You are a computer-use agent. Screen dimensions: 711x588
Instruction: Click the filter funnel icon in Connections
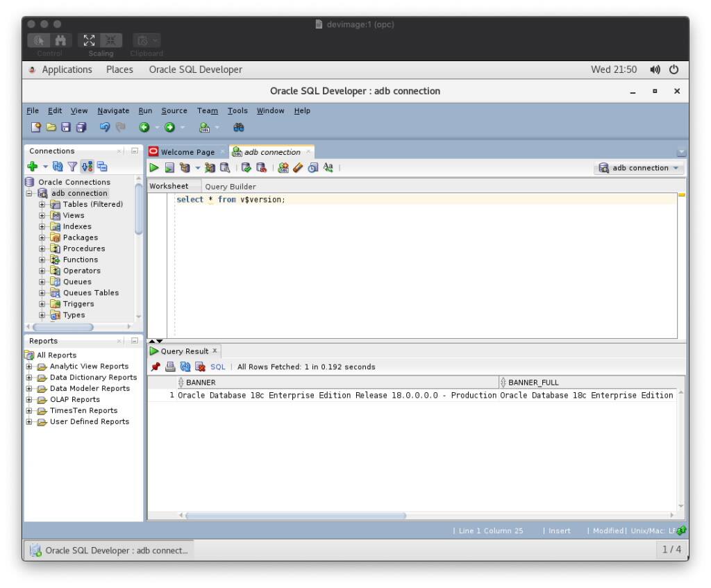(x=72, y=167)
